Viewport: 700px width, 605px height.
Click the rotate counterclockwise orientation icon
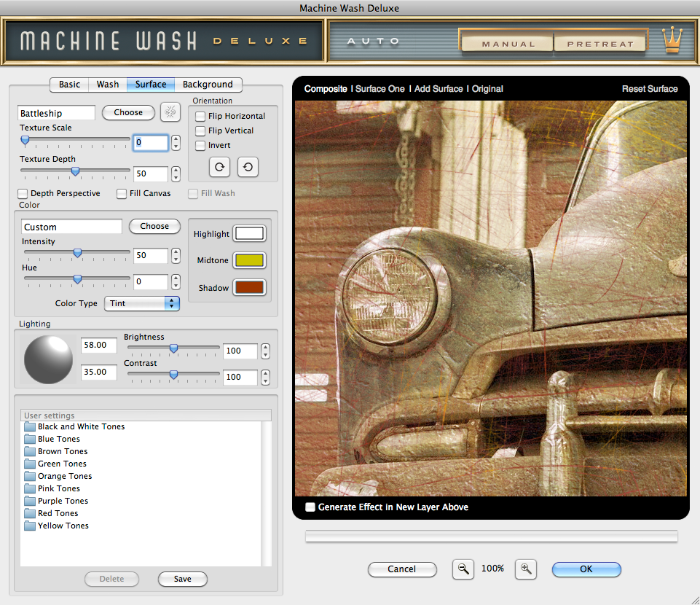(248, 167)
